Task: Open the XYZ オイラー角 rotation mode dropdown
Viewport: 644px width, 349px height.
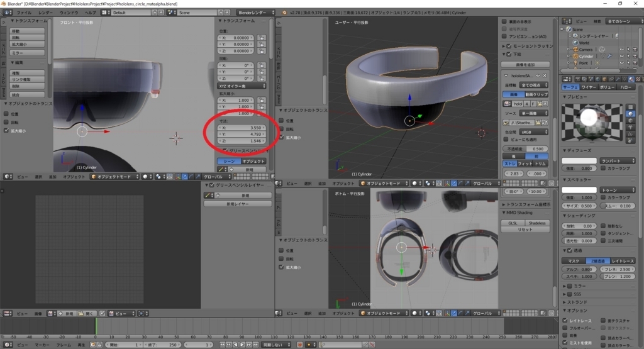Action: pyautogui.click(x=242, y=86)
